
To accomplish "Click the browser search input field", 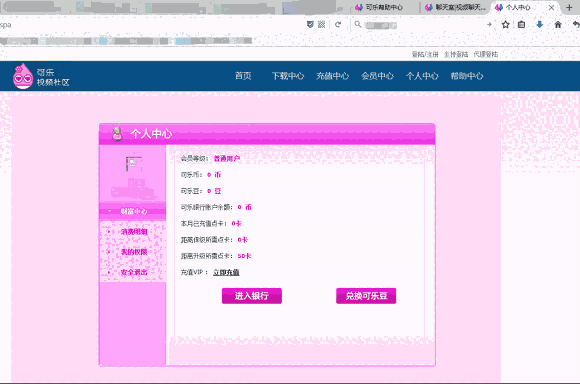I will pyautogui.click(x=422, y=25).
